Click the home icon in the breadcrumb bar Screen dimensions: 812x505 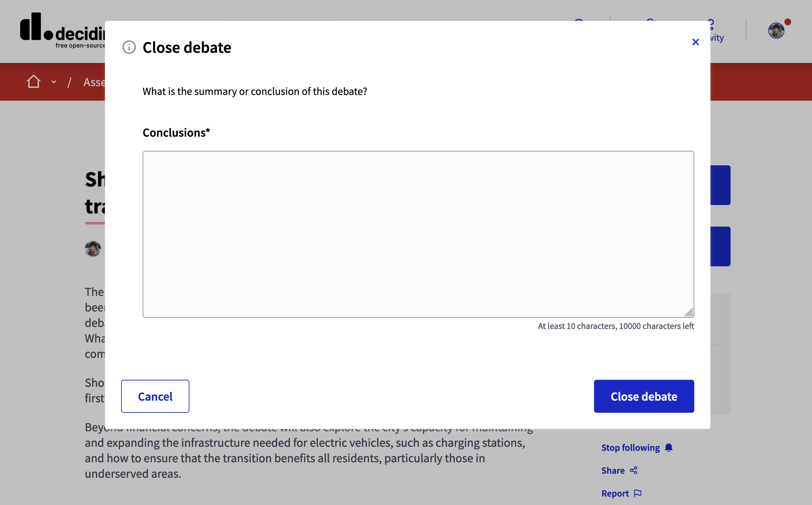[33, 81]
